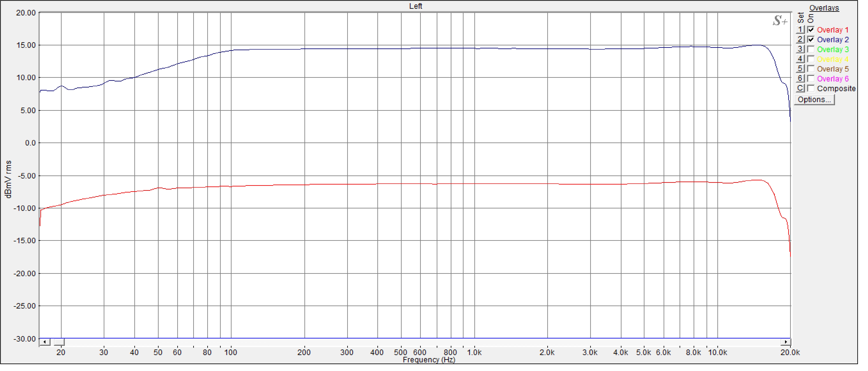
Task: Click the Overlay 4 yellow label
Action: point(833,59)
